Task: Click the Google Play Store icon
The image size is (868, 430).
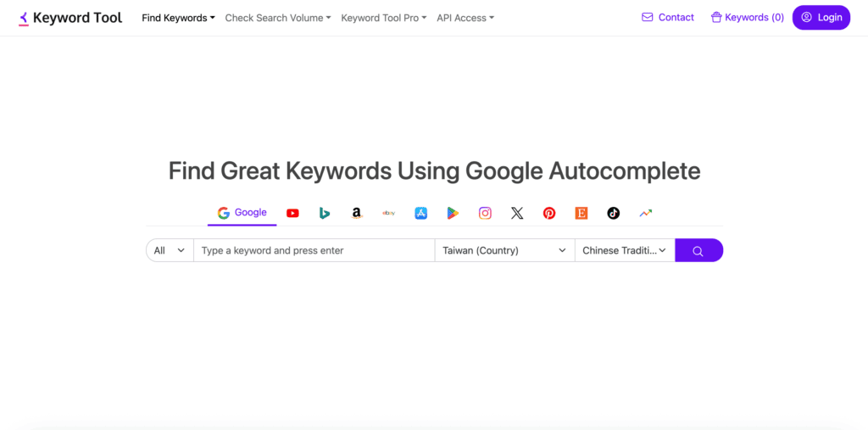Action: [x=453, y=214]
